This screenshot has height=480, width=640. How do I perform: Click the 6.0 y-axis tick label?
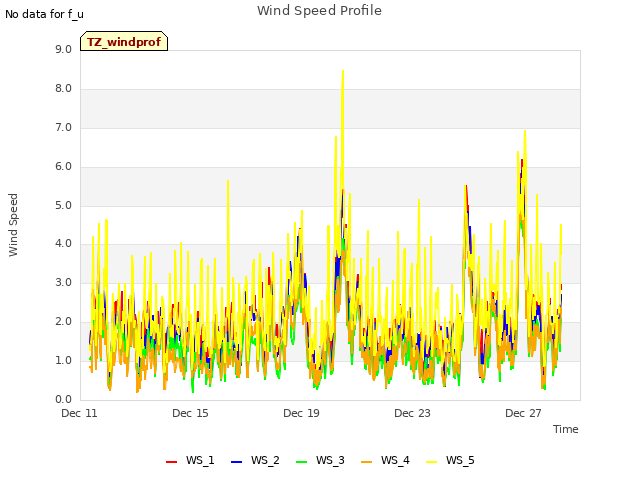(x=63, y=167)
